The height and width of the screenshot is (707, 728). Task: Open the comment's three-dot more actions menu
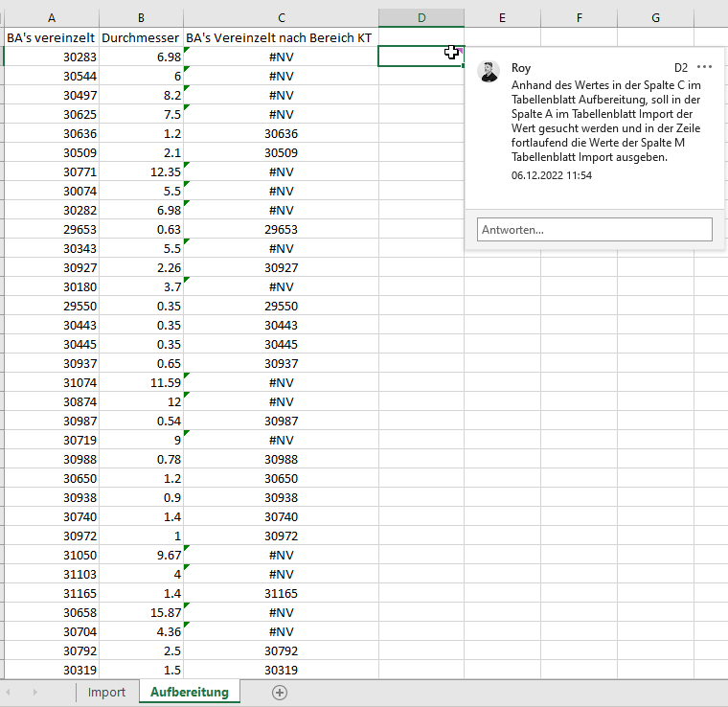tap(705, 67)
